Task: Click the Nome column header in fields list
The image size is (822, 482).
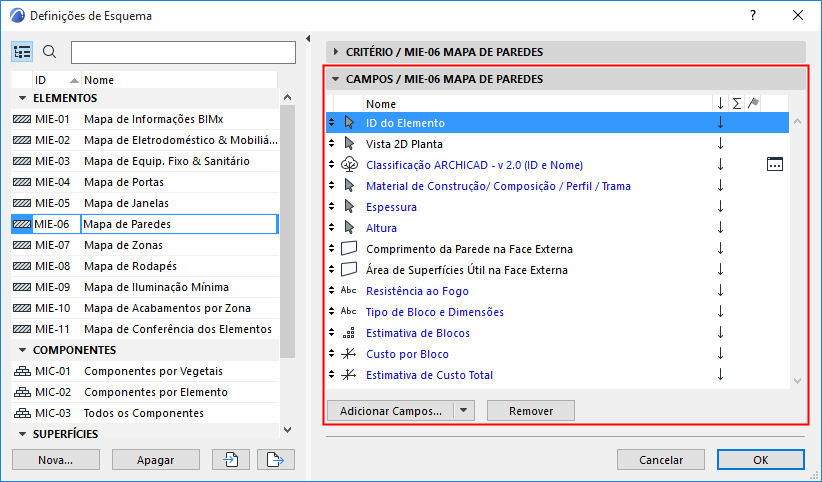Action: [537, 104]
